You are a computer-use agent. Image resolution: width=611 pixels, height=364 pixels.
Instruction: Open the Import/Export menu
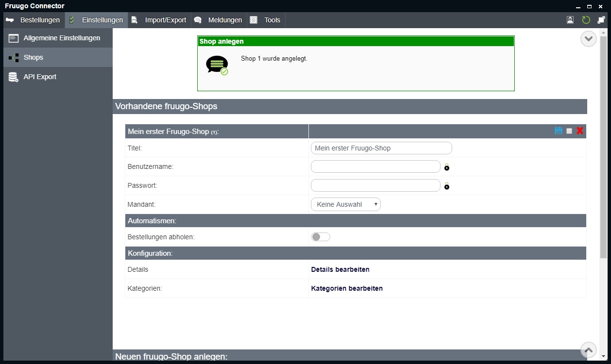pos(159,20)
